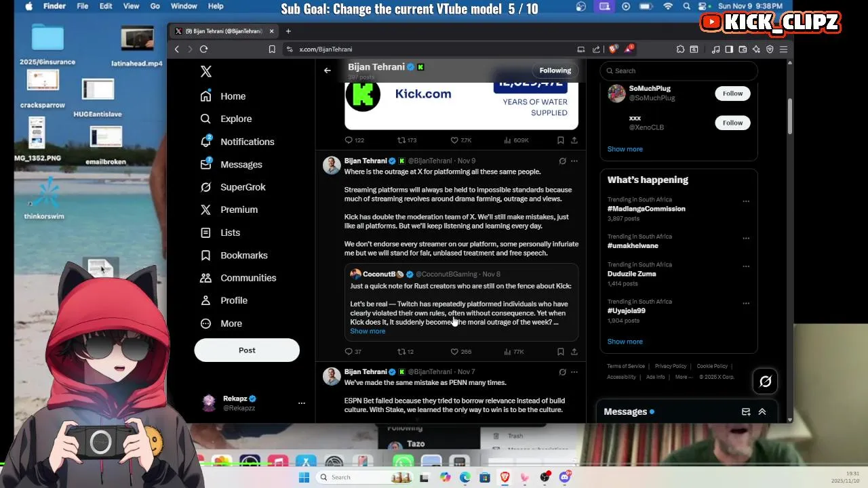Follow xxx @XenoCLB

point(732,123)
